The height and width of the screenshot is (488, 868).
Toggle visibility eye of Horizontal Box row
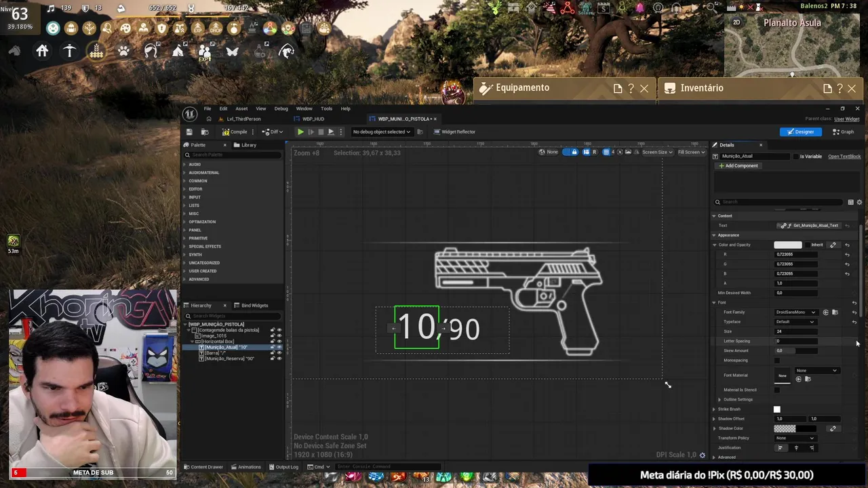pyautogui.click(x=279, y=342)
